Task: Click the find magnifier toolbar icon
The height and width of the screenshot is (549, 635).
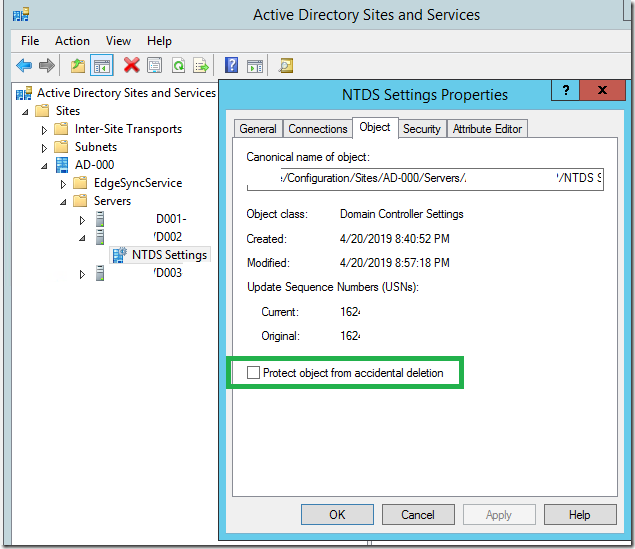Action: point(286,66)
